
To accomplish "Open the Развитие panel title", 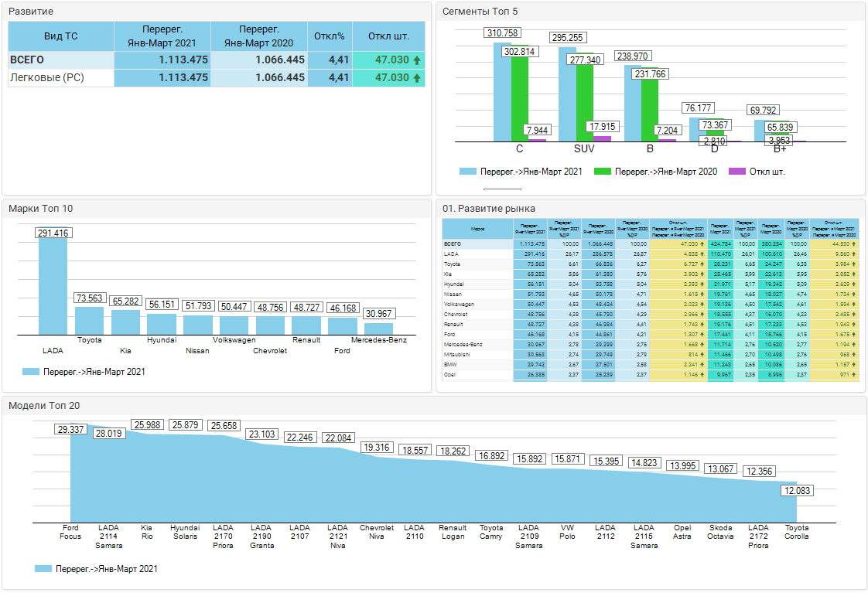I will [31, 12].
